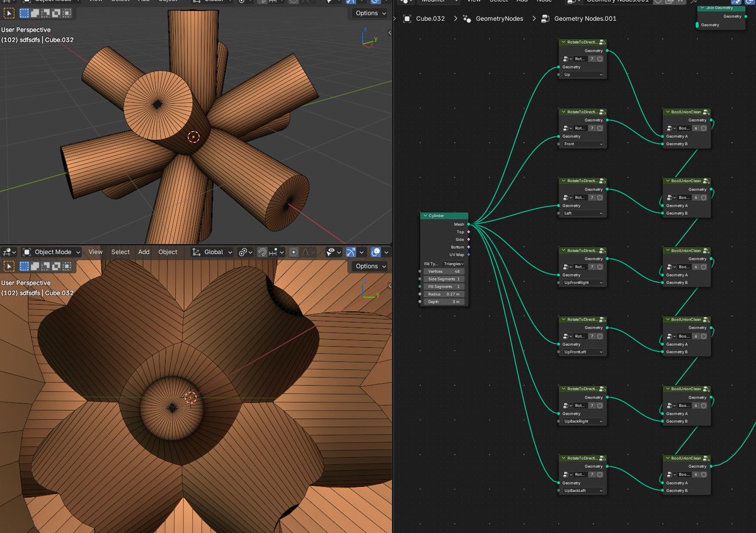Open the Node menu in the node editor
The image size is (756, 533).
[544, 1]
